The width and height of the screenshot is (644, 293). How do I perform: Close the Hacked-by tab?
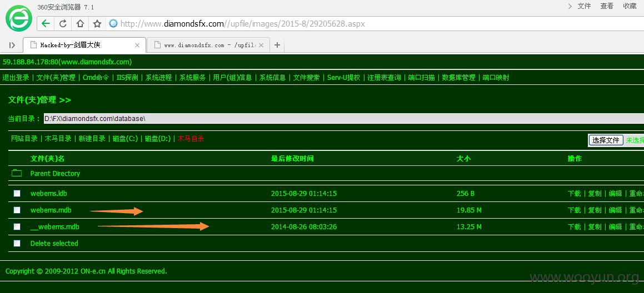[x=138, y=45]
